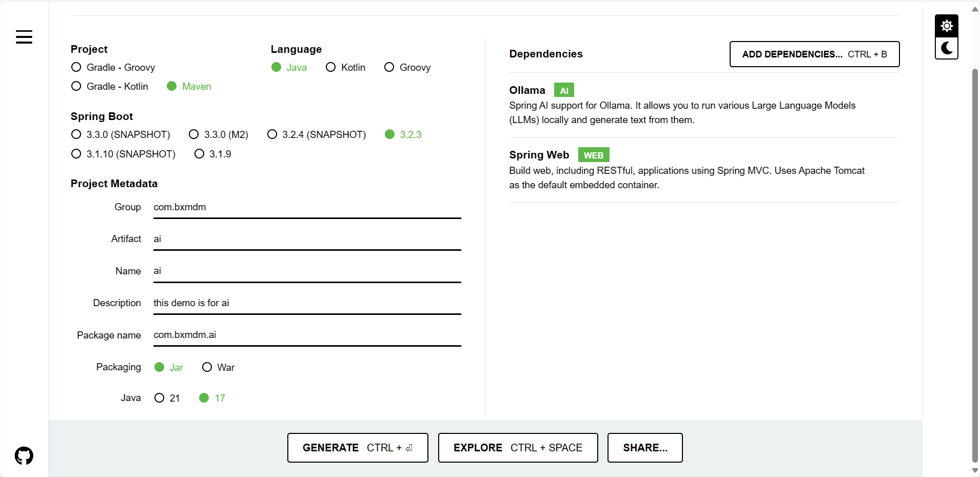980x477 pixels.
Task: Open the GitHub link icon
Action: (x=24, y=455)
